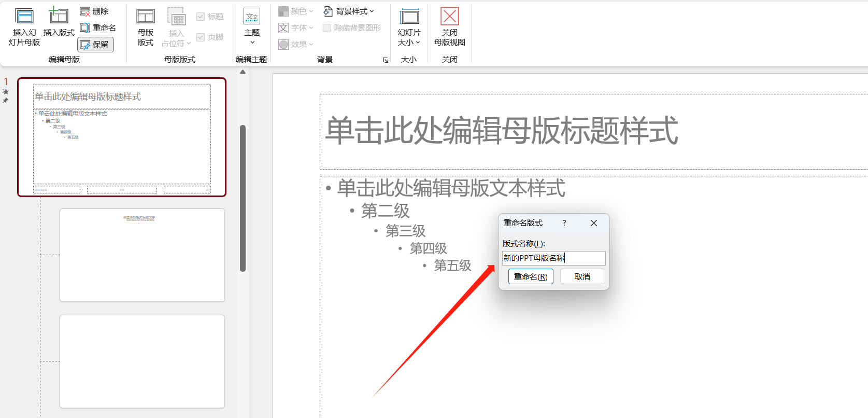Viewport: 868px width, 418px height.
Task: Select slide master thumbnail number 1
Action: pos(122,137)
